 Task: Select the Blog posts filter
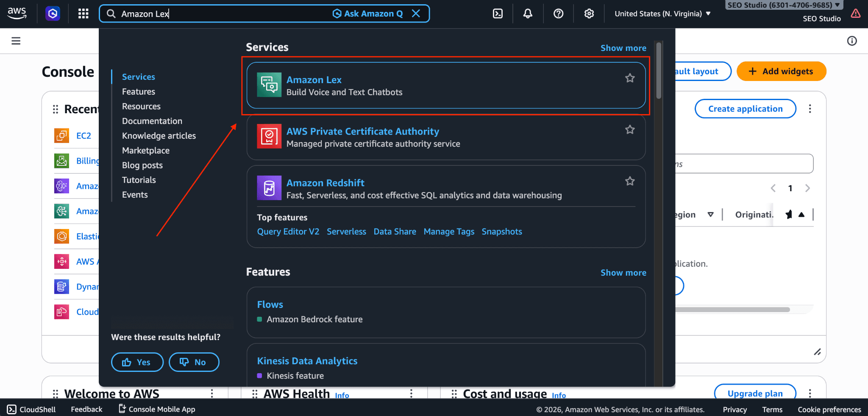click(x=142, y=165)
